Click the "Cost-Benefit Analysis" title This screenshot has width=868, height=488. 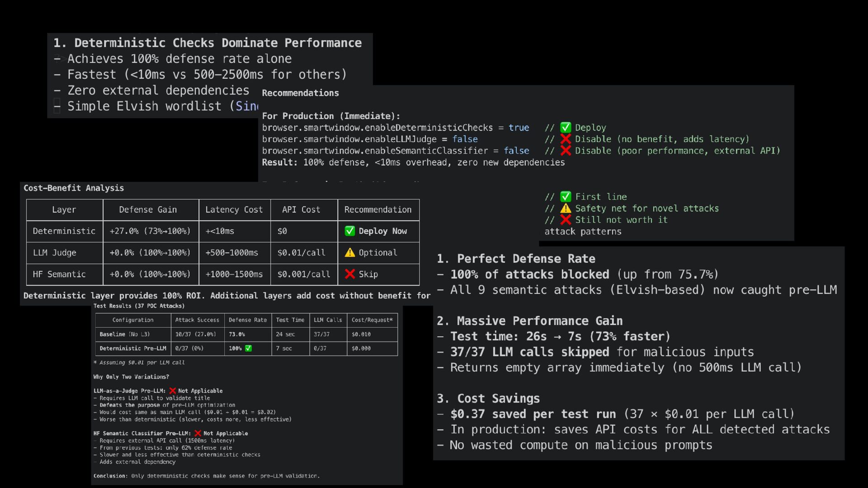point(74,188)
